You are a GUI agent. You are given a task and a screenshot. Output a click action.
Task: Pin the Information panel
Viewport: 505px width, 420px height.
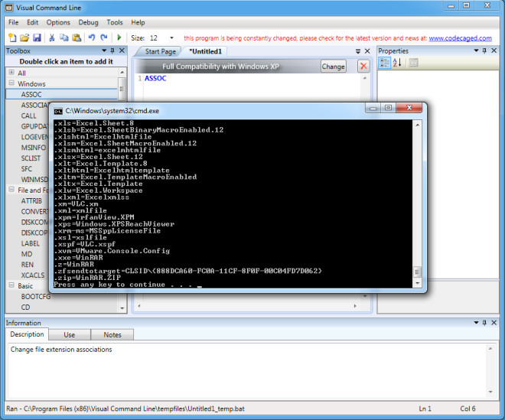tap(484, 322)
